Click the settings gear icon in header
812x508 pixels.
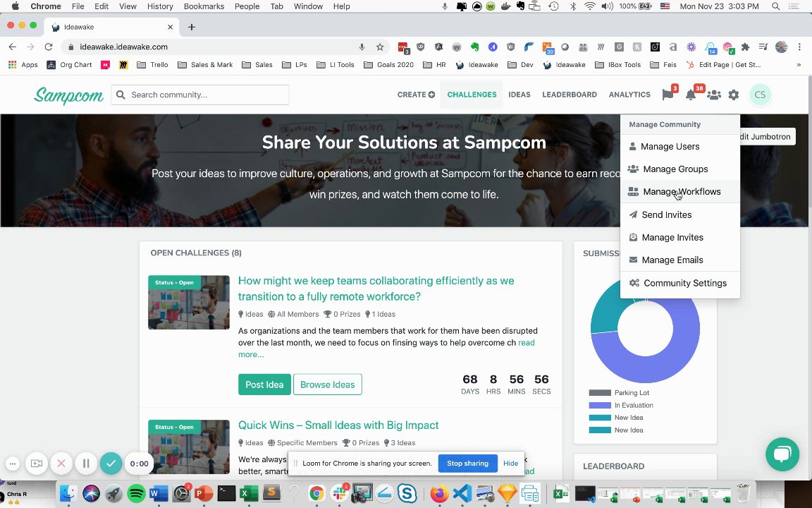[733, 95]
